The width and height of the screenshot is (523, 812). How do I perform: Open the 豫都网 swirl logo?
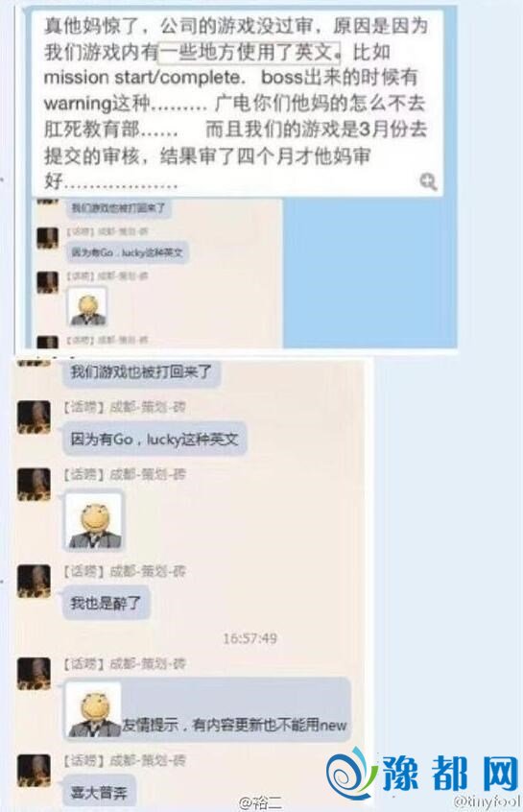(350, 774)
